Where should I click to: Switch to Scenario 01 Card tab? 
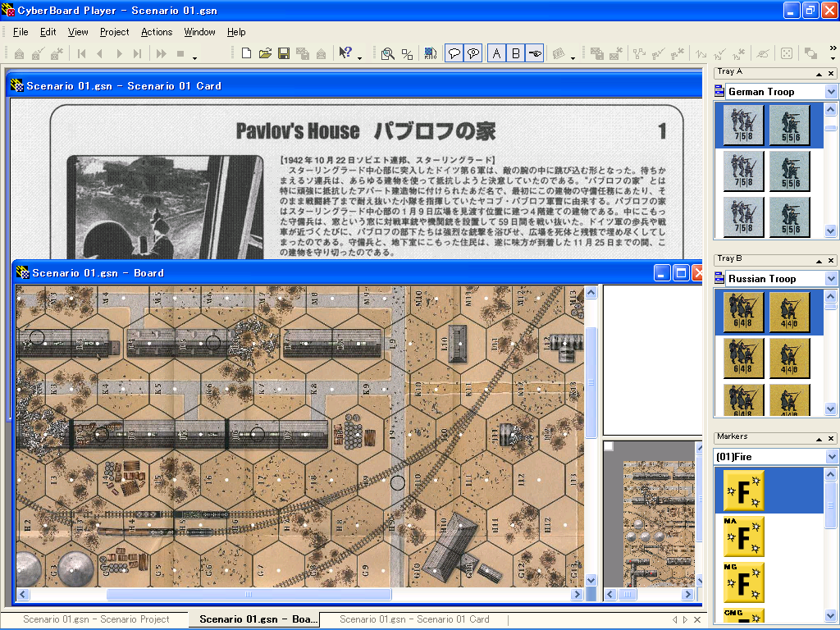(414, 619)
